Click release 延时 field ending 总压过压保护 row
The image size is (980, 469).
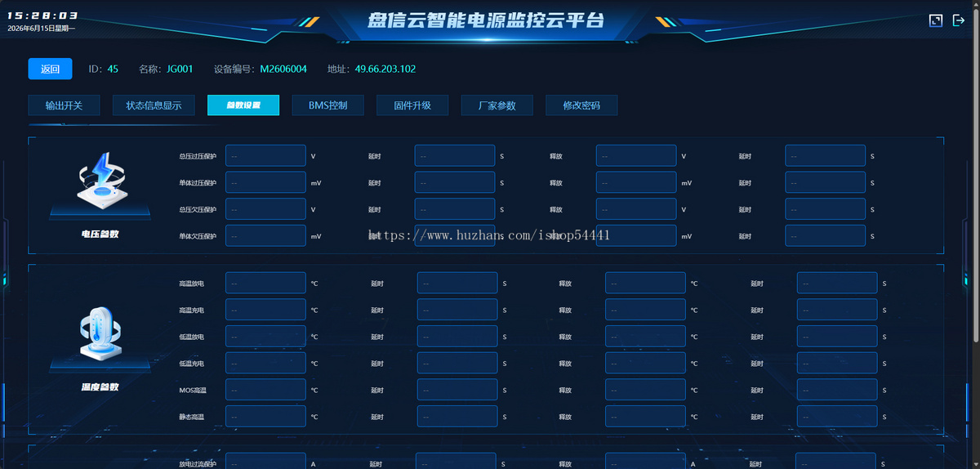[x=826, y=155]
